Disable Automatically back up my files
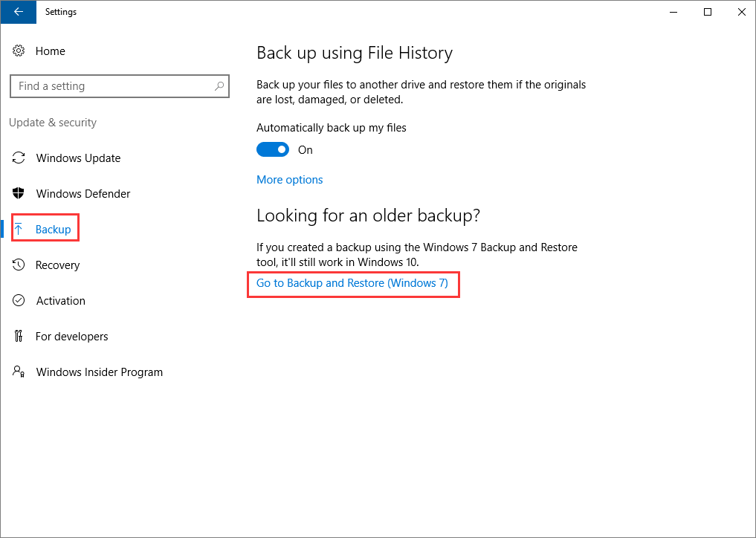 [273, 149]
